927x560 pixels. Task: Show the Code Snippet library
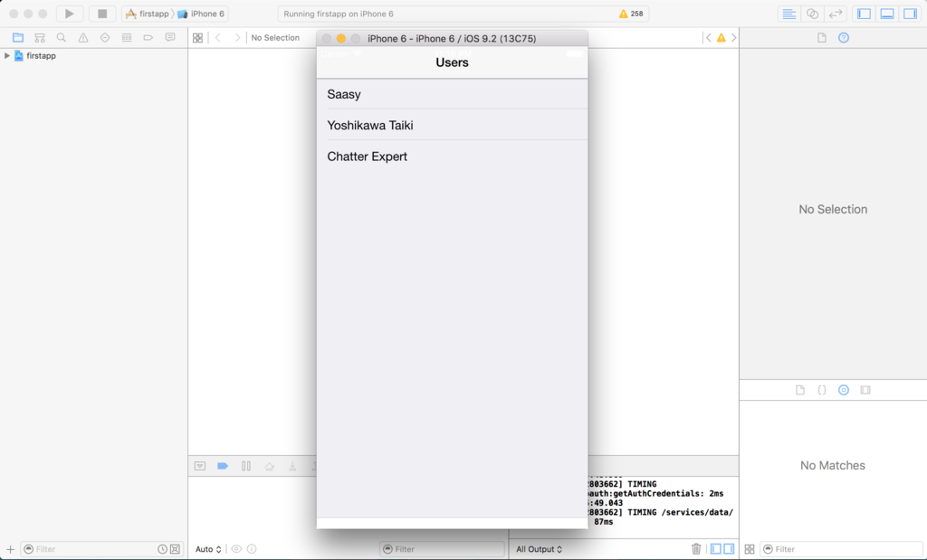pyautogui.click(x=822, y=390)
